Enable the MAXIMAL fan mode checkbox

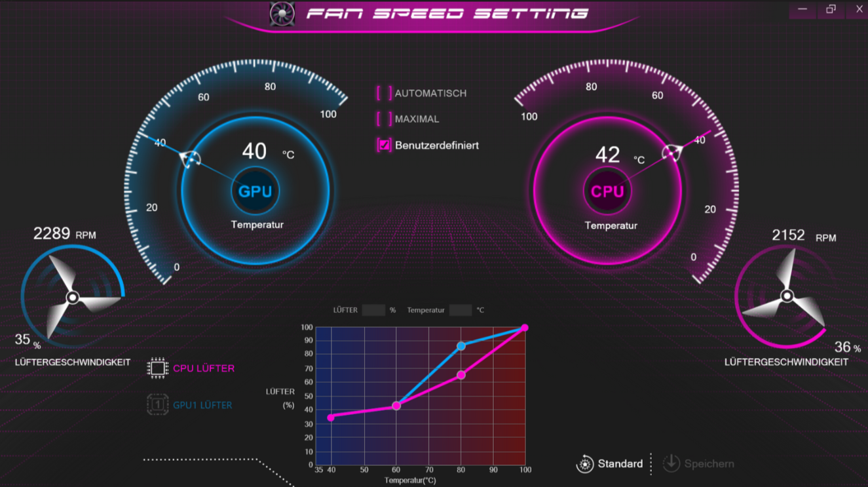(384, 119)
